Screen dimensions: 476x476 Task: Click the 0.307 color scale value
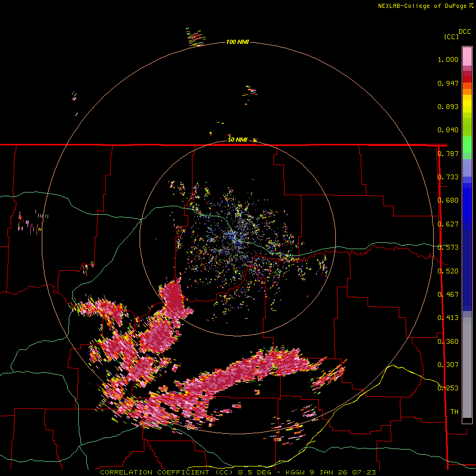(448, 365)
